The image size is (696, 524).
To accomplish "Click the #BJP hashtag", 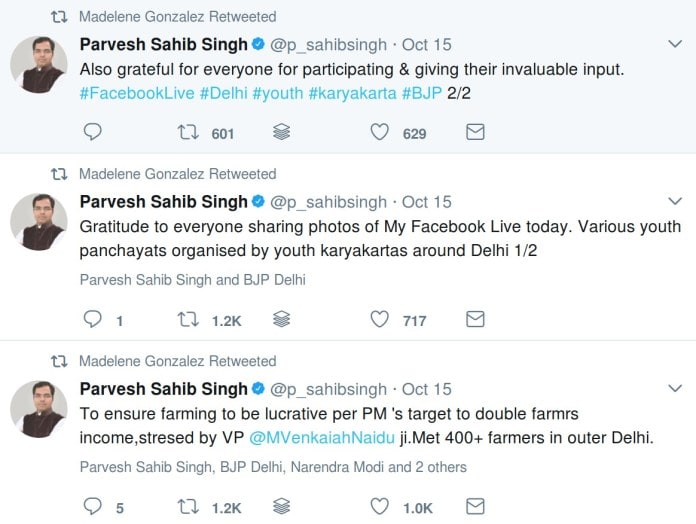I will point(421,93).
